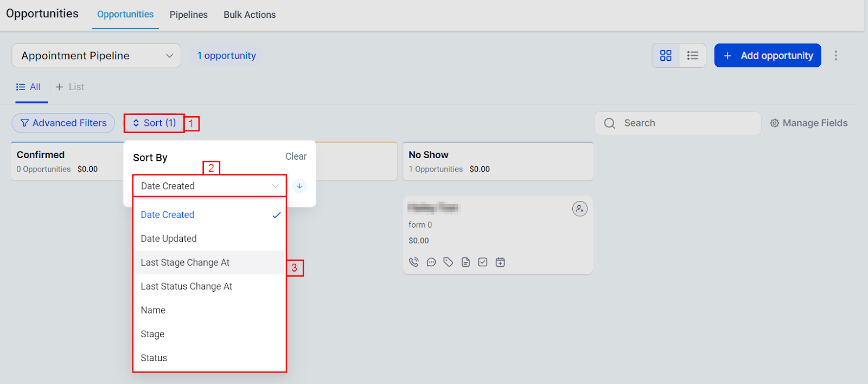This screenshot has height=384, width=868.
Task: Click the No Show column header
Action: tap(497, 161)
